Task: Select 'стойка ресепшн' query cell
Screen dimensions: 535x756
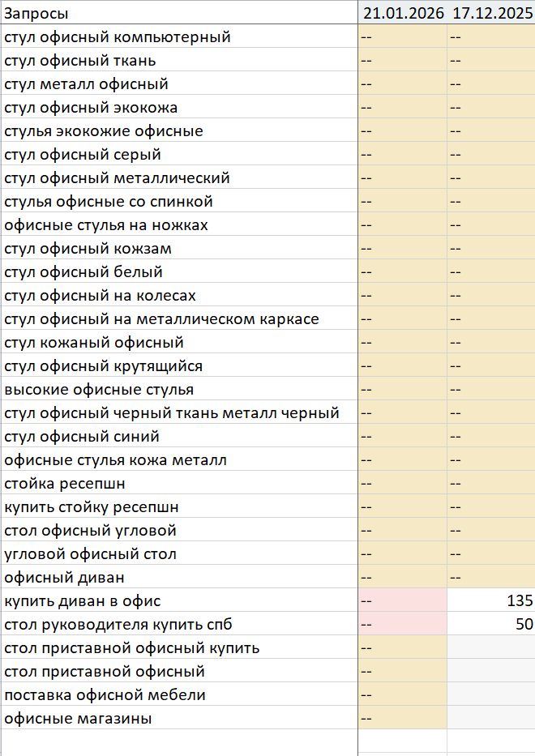Action: tap(179, 483)
